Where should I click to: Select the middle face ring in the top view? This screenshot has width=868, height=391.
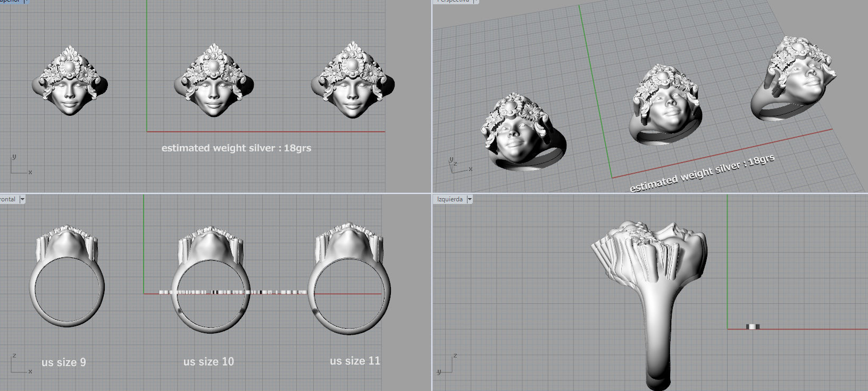point(214,80)
